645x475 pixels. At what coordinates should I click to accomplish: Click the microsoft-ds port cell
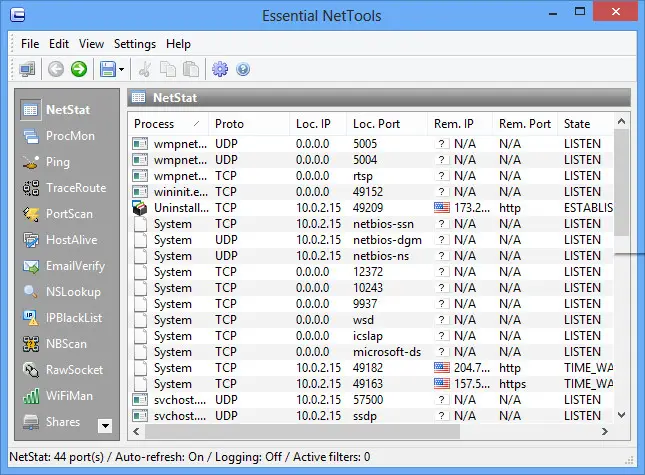(x=387, y=352)
